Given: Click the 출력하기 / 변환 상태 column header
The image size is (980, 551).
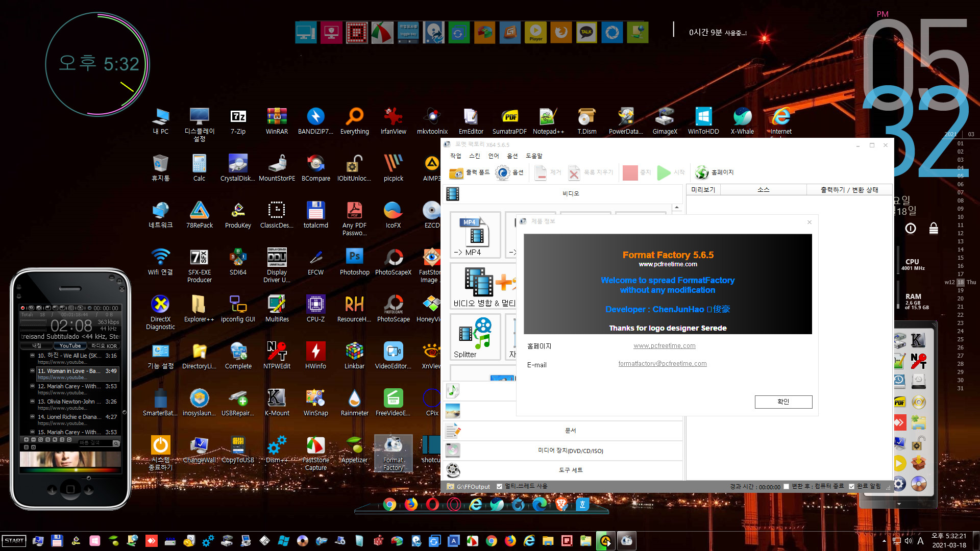Looking at the screenshot, I should (849, 190).
